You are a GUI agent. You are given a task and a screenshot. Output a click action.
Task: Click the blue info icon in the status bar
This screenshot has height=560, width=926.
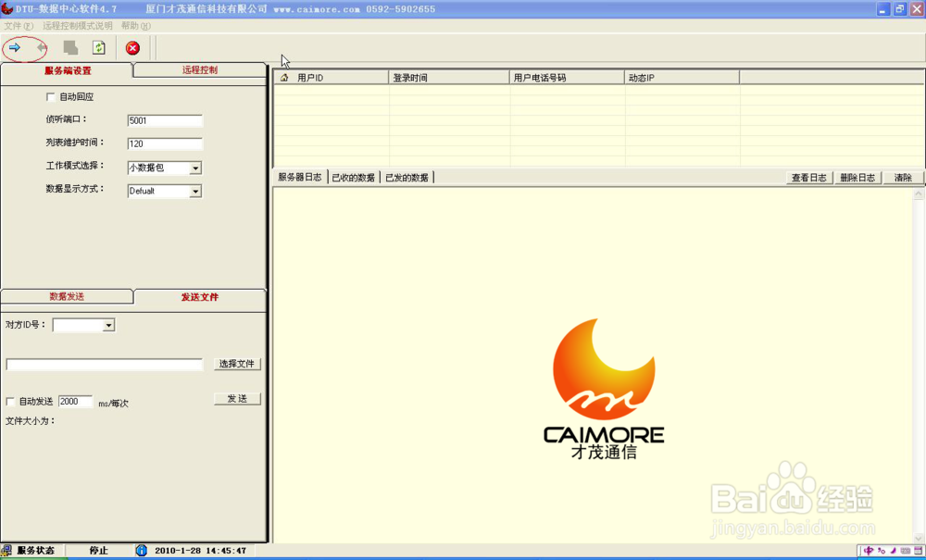(141, 551)
